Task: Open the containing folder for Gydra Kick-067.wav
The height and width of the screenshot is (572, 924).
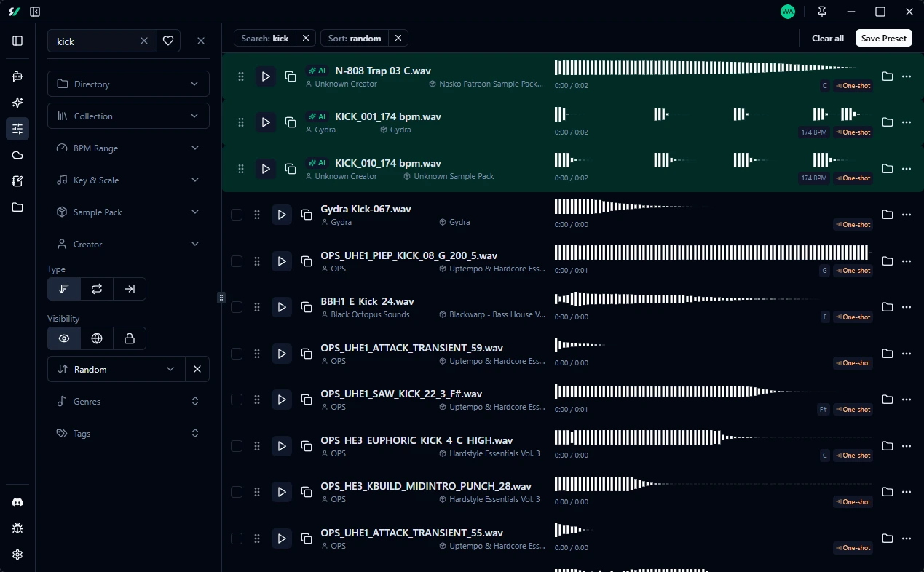Action: tap(887, 215)
